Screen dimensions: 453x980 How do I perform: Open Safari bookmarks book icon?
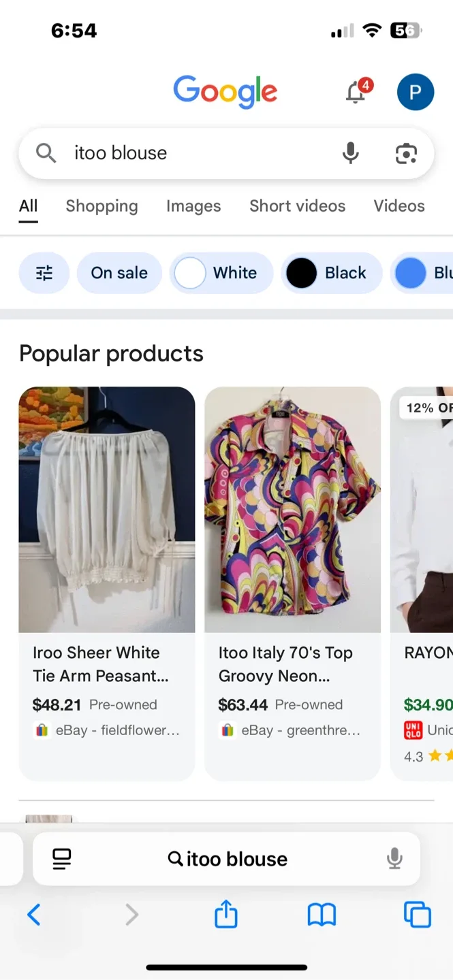coord(322,915)
